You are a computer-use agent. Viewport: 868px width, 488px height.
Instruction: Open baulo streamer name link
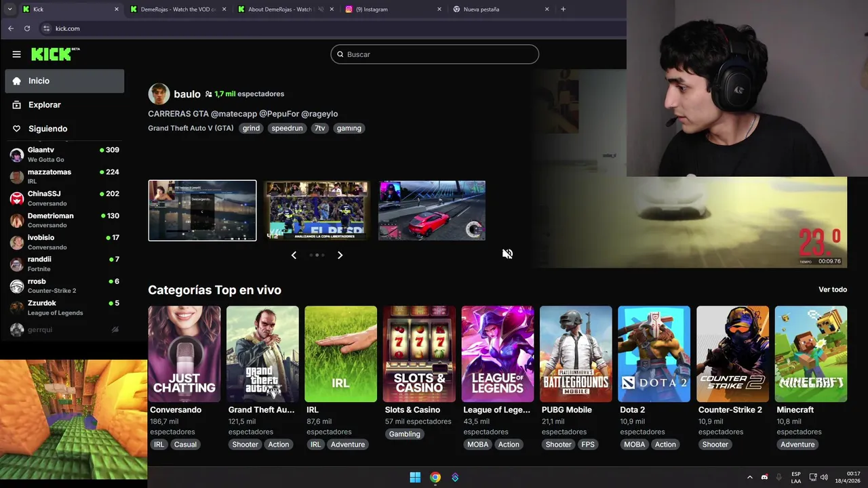[187, 94]
